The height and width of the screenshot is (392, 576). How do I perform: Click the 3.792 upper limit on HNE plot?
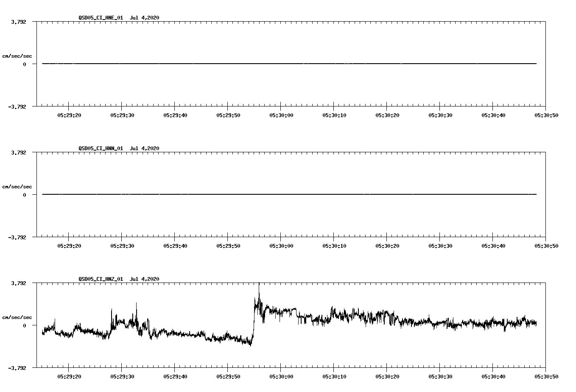(x=18, y=22)
